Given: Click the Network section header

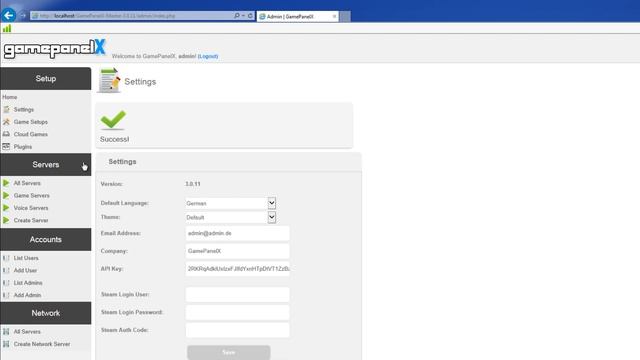Looking at the screenshot, I should 46,313.
